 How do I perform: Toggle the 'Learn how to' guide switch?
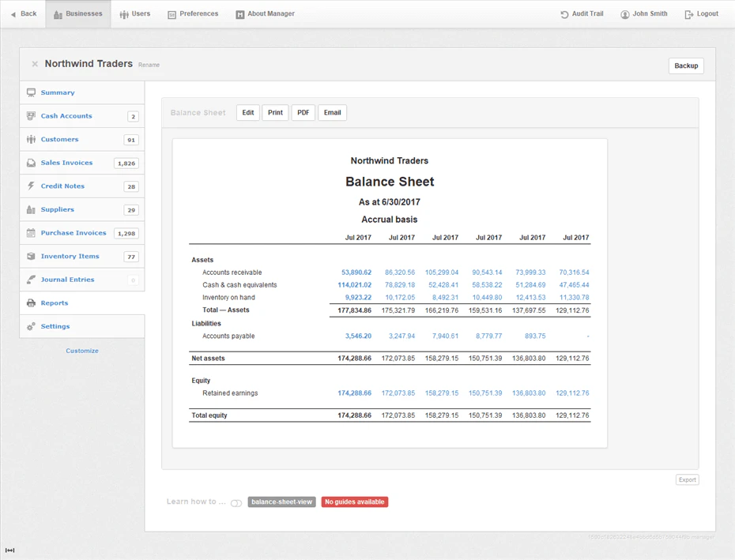236,502
